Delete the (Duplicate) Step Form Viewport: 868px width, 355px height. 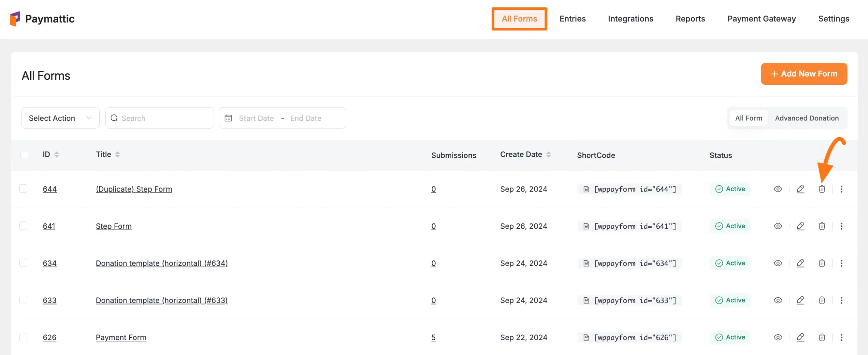[x=822, y=189]
